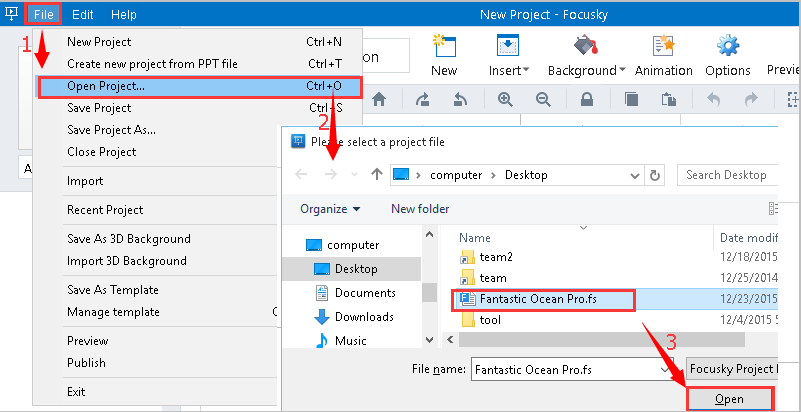Expand address bar path dropdown
This screenshot has width=801, height=412.
click(635, 176)
